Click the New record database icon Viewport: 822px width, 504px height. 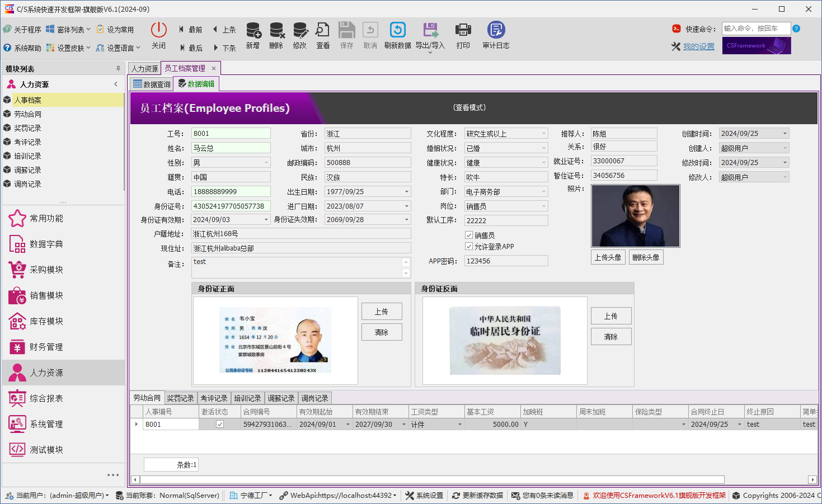pyautogui.click(x=253, y=30)
